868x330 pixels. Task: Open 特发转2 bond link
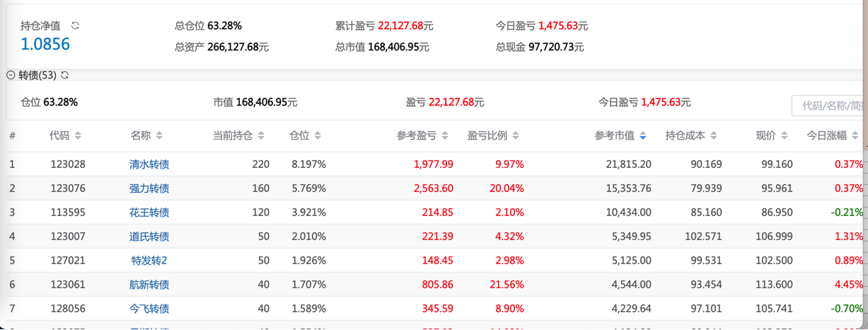(x=149, y=261)
